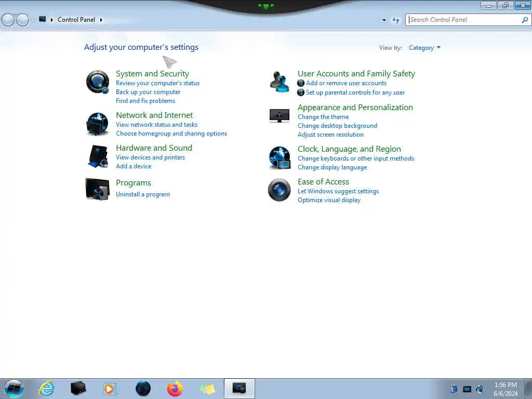Click Choose homegroup and sharing options
Viewport: 532px width, 399px height.
pos(171,134)
